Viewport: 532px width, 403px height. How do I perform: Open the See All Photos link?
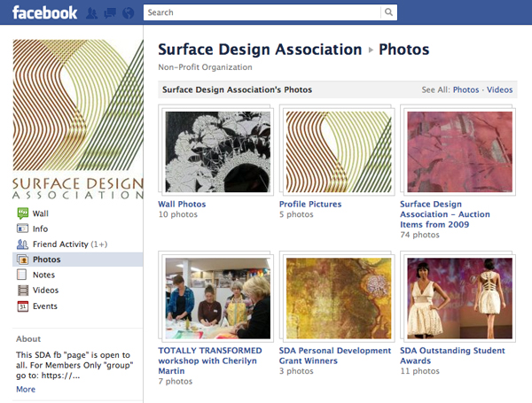coord(465,90)
